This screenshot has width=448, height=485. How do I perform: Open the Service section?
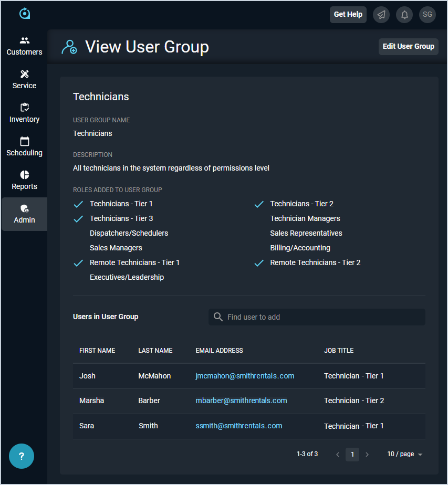point(25,80)
